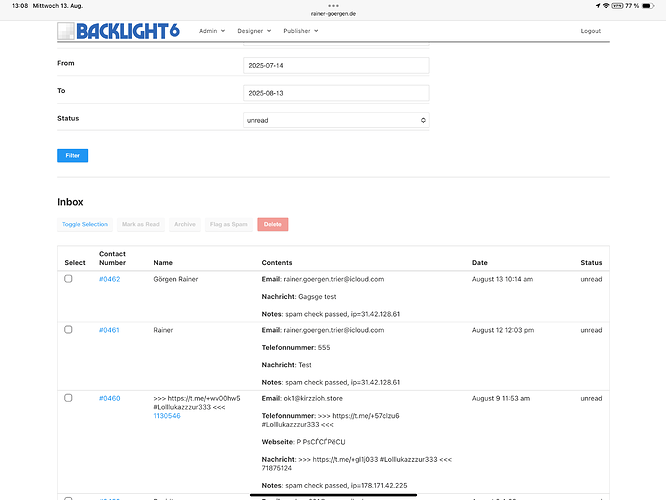666x500 pixels.
Task: Tap the three-dot multitasking indicator at top
Action: pyautogui.click(x=333, y=6)
